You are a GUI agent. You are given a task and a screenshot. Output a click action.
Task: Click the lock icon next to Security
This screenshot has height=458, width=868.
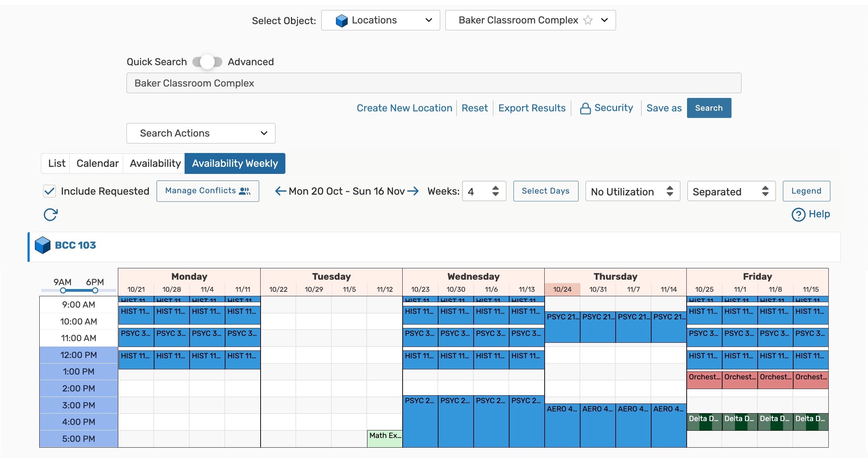click(x=585, y=108)
